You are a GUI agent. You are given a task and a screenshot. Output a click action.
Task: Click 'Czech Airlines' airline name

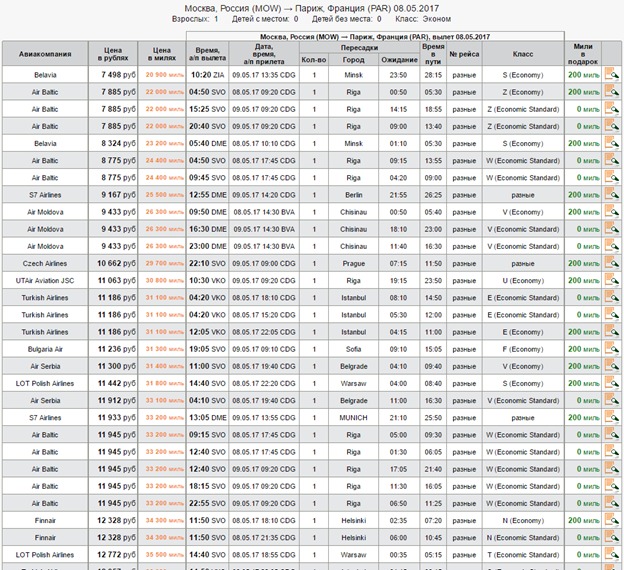pos(45,263)
